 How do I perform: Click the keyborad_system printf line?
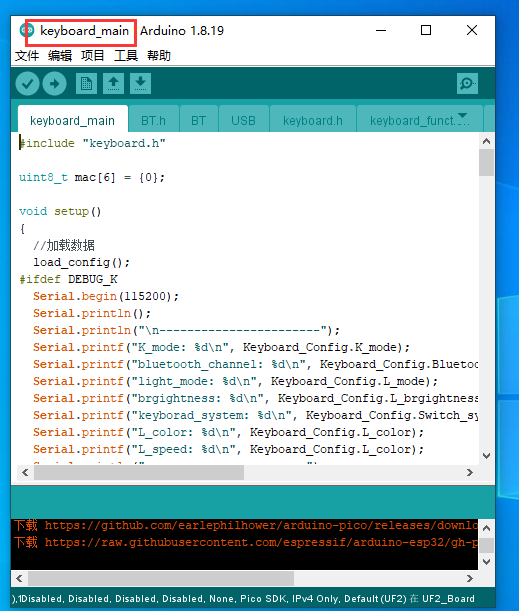coord(256,415)
